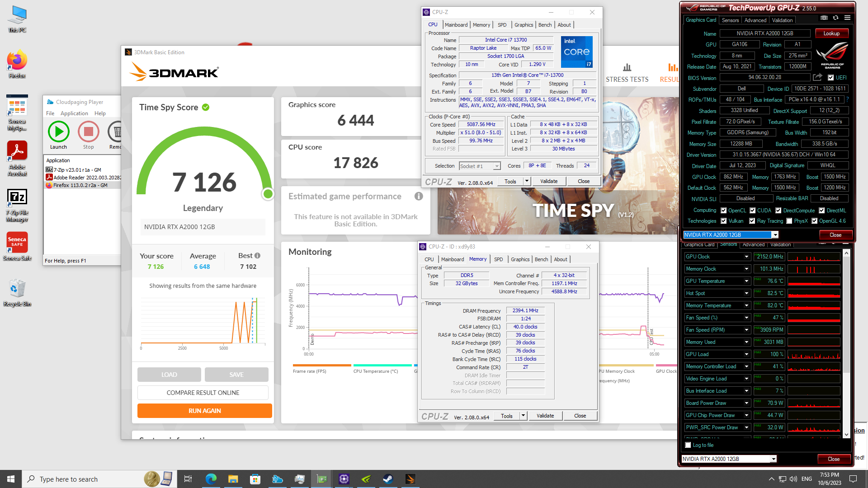Open the CPU-Z Socket #1 selection dropdown

480,166
